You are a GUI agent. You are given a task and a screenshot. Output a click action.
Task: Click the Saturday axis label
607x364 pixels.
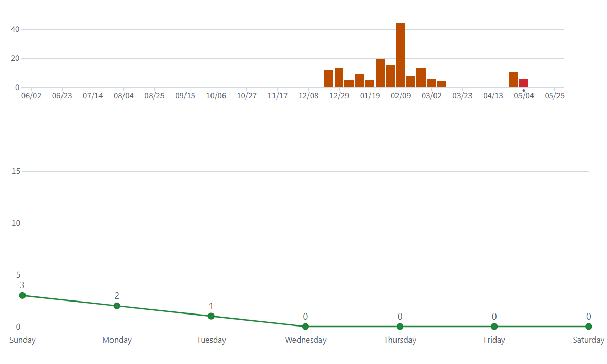588,340
